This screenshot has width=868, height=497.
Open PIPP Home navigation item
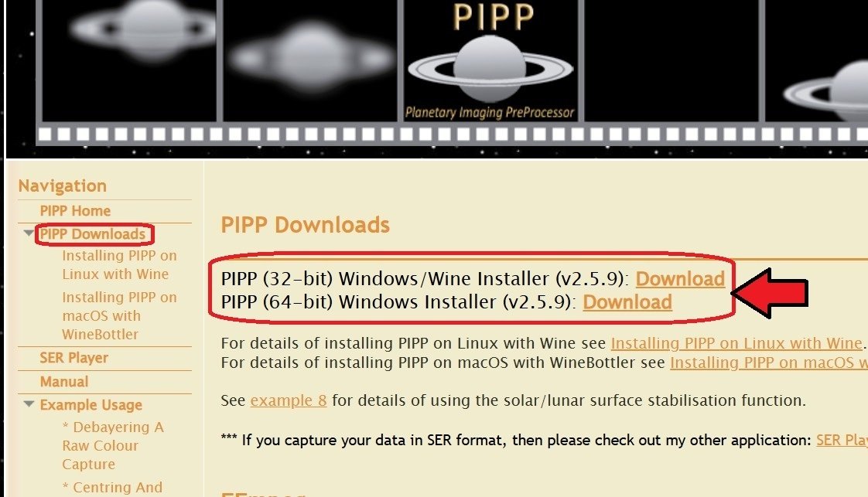pyautogui.click(x=75, y=211)
